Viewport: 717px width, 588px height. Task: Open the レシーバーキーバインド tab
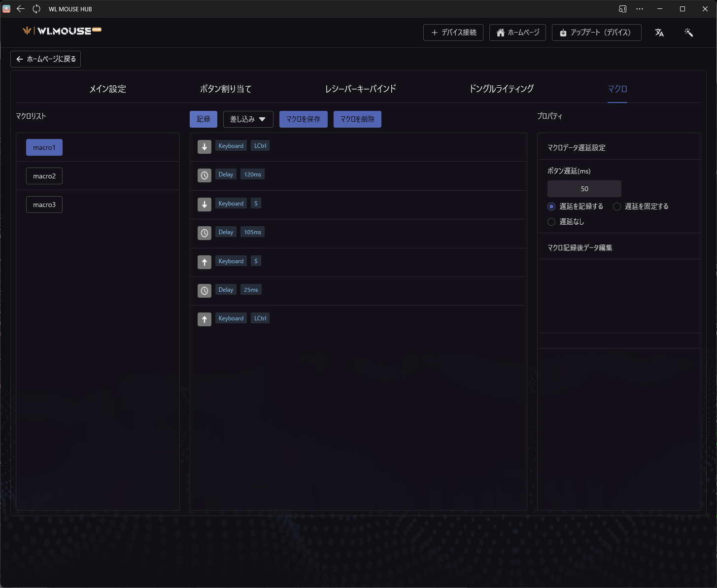click(x=361, y=89)
